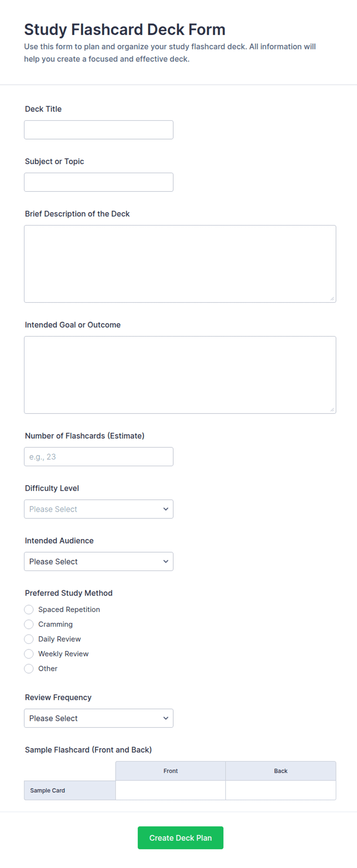Click the Difficulty Level chevron arrow

click(x=166, y=509)
